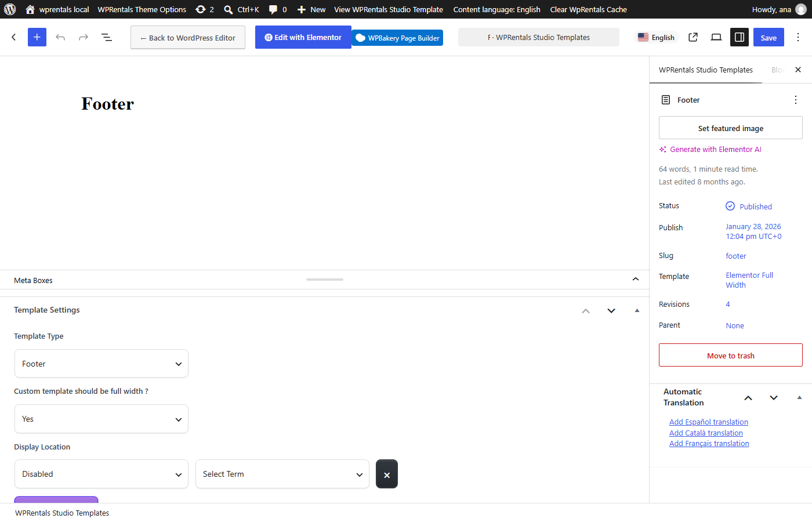
Task: Open the WordPress logo menu
Action: pyautogui.click(x=10, y=9)
